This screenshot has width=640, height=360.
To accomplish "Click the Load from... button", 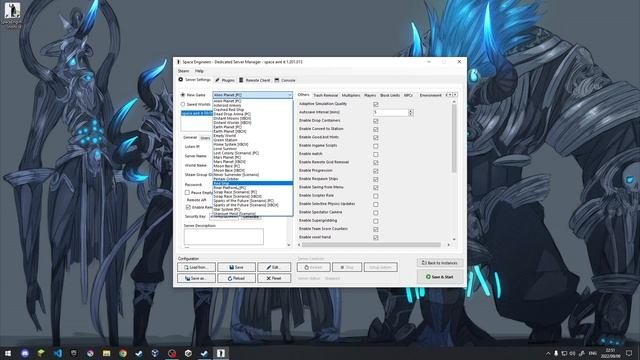I will coord(196,267).
